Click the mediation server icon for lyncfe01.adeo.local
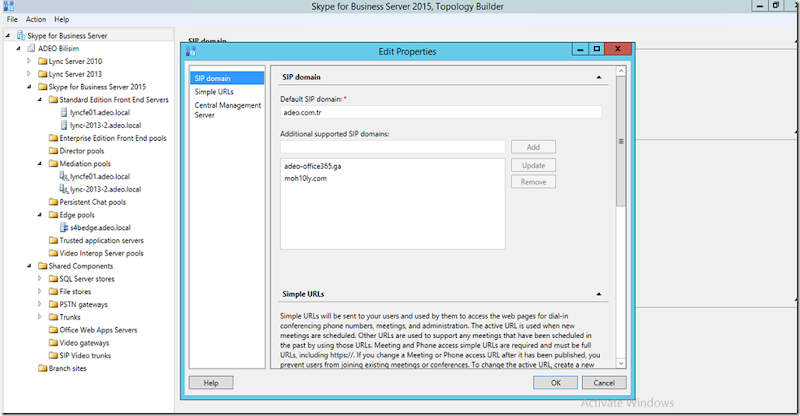 (x=64, y=176)
